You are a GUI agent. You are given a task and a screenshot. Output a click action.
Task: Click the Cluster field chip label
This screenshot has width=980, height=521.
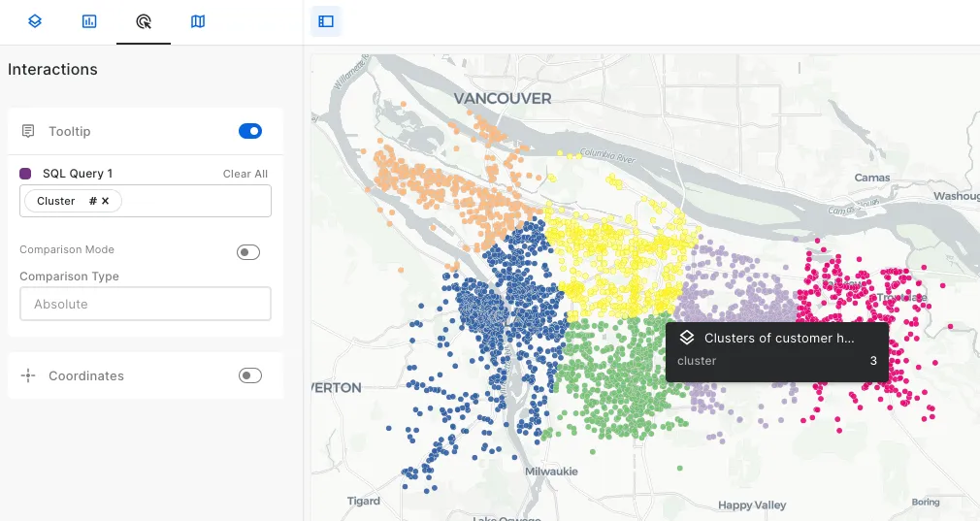[56, 201]
